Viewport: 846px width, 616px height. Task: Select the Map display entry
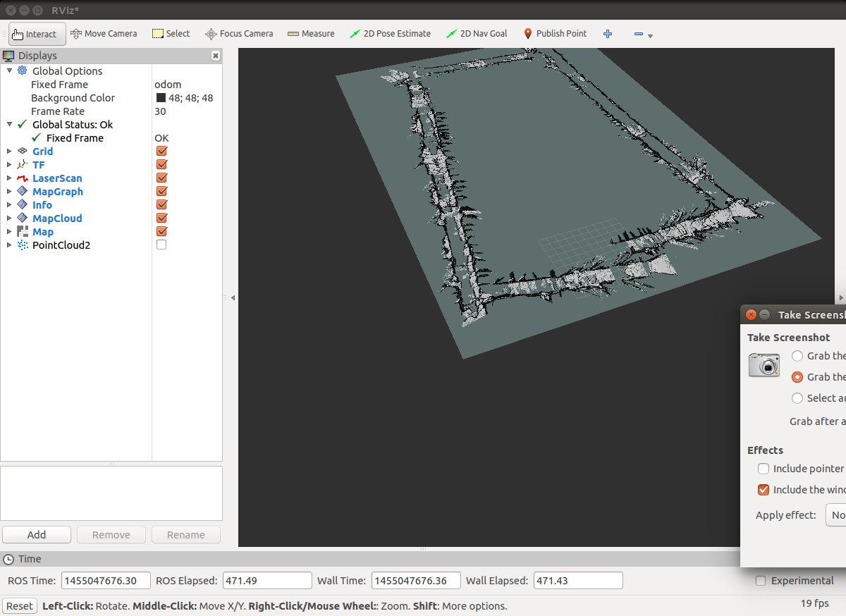42,232
